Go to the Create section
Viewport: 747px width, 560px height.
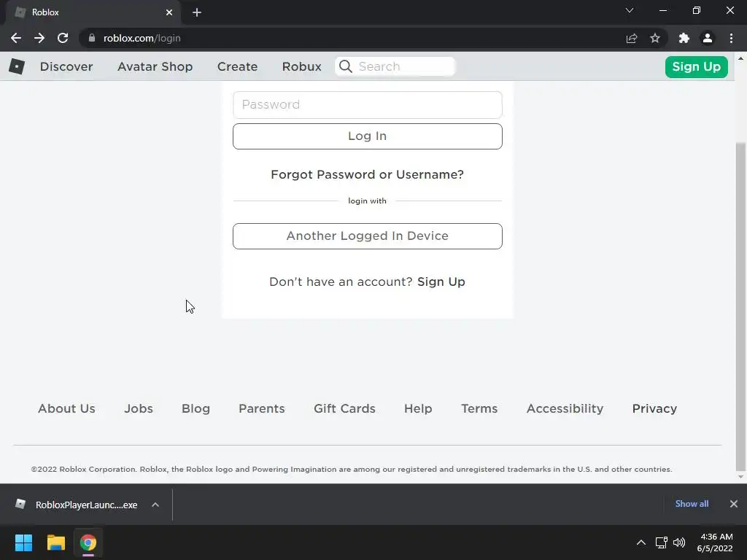237,66
